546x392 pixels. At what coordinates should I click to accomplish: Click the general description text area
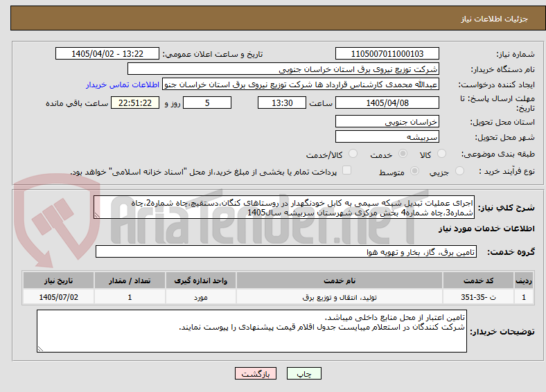[x=284, y=208]
